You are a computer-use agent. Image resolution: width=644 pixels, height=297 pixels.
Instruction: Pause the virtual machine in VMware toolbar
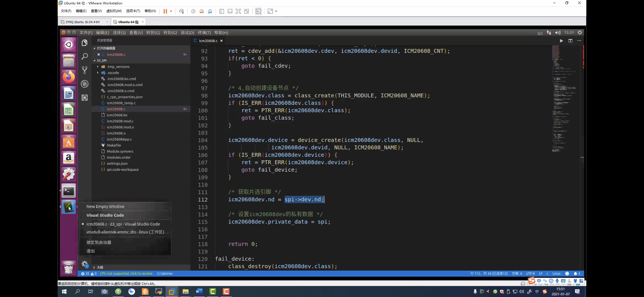click(x=165, y=11)
